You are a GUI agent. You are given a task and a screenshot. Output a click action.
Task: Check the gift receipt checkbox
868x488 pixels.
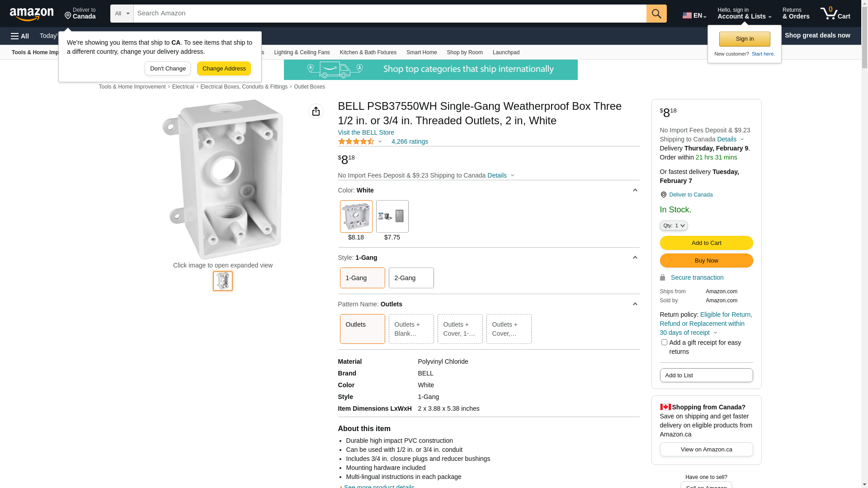[x=664, y=343]
